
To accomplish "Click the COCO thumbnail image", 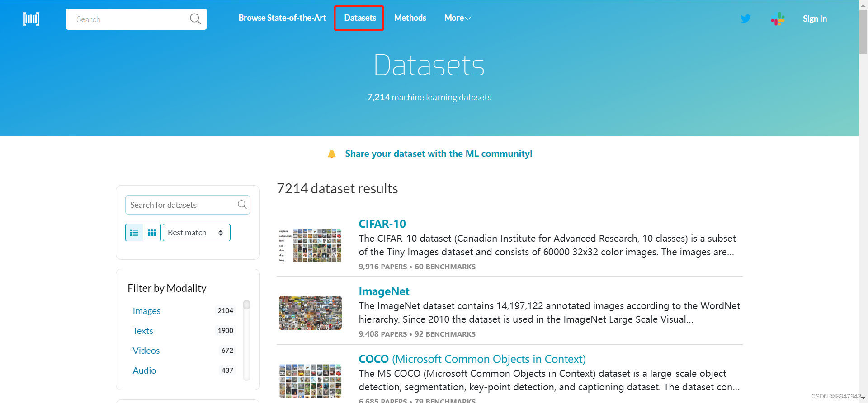I will (x=310, y=380).
